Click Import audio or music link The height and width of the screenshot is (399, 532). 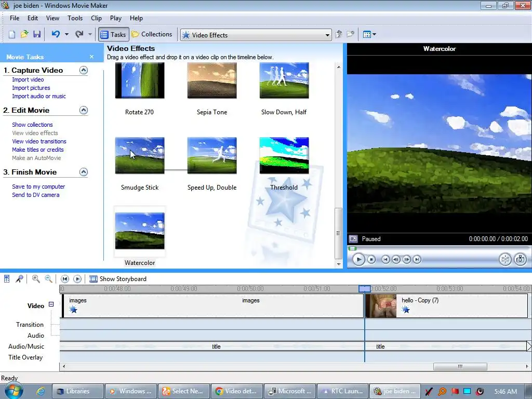(39, 96)
